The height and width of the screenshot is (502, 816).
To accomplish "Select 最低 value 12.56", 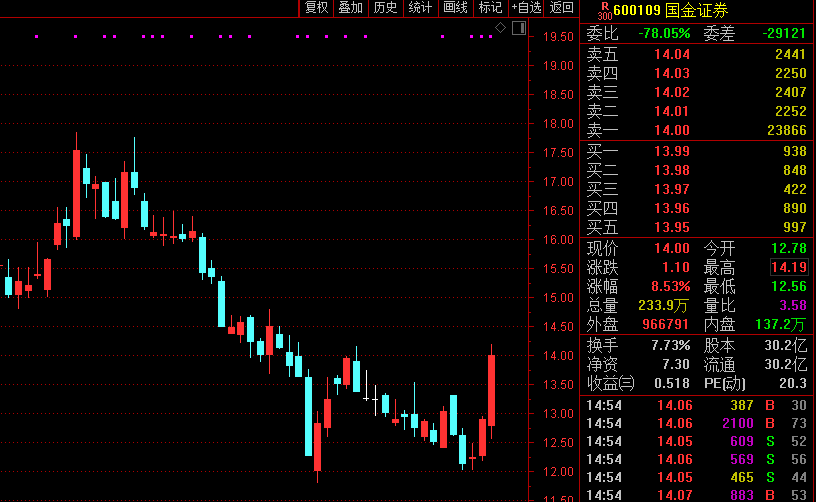I will 788,287.
